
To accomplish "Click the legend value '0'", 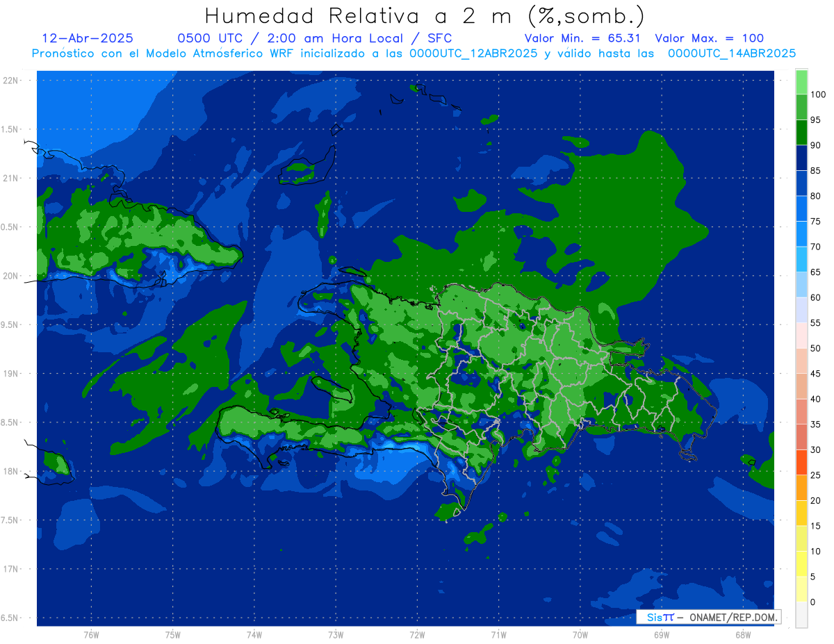I will 813,602.
